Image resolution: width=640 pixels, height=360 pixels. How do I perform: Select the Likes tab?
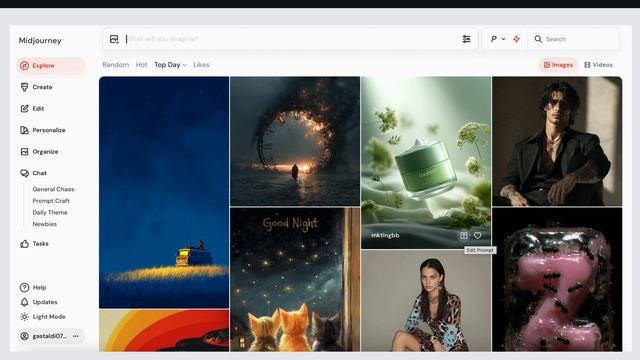201,64
